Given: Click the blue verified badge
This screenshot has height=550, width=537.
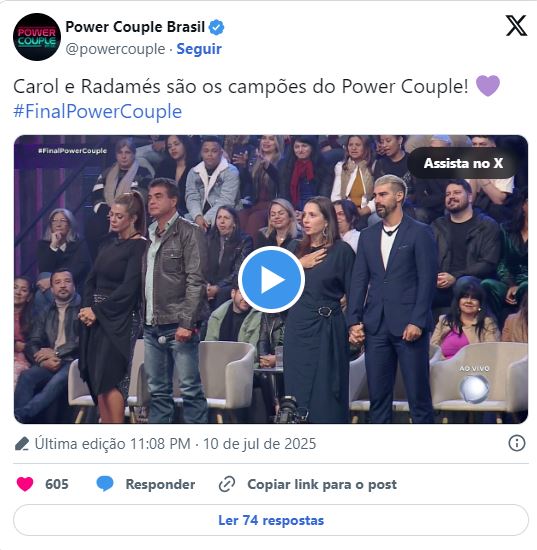Looking at the screenshot, I should coord(216,27).
